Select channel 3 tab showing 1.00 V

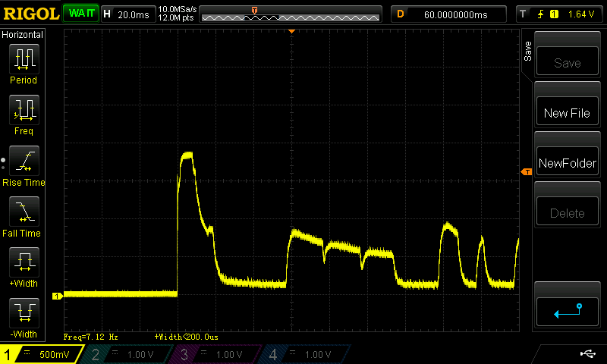[215, 354]
